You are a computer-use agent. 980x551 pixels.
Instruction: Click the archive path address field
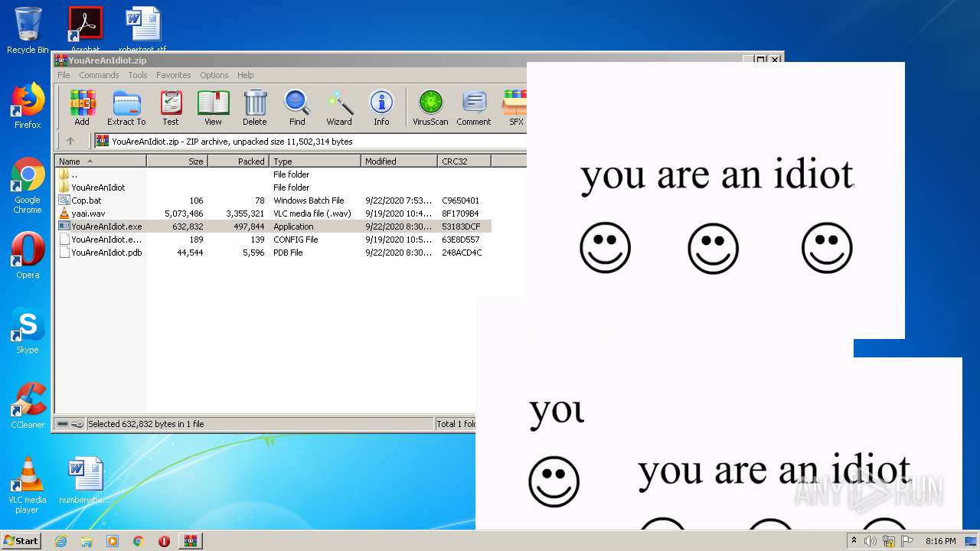tap(310, 141)
